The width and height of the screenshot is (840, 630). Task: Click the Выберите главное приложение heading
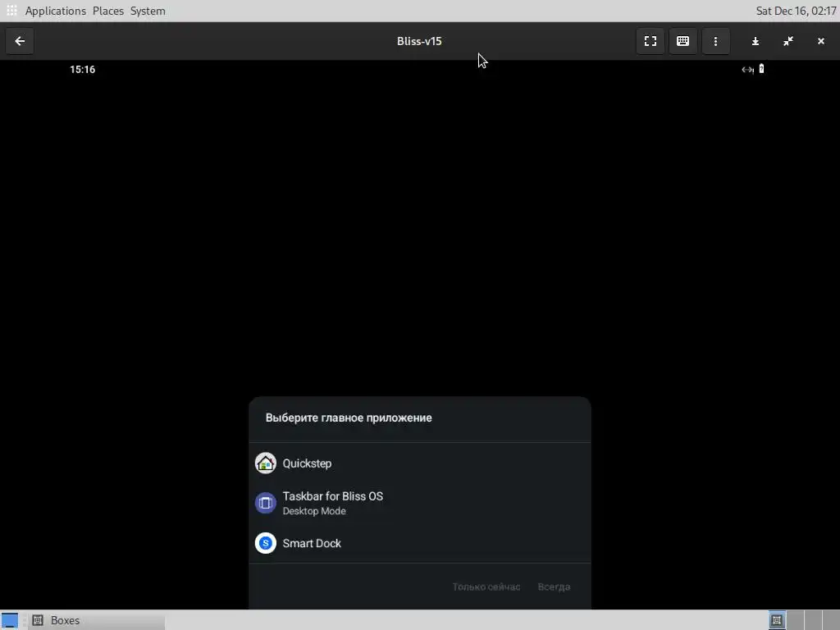point(349,418)
